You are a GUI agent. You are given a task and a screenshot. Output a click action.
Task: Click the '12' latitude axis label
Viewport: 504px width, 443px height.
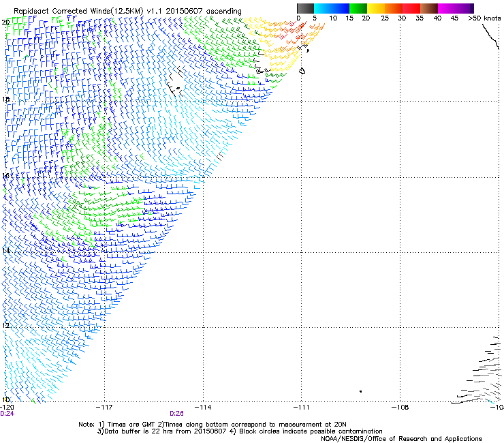pyautogui.click(x=5, y=325)
